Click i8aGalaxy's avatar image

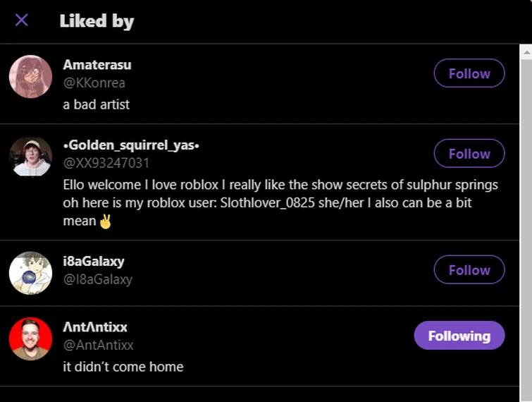coord(30,273)
